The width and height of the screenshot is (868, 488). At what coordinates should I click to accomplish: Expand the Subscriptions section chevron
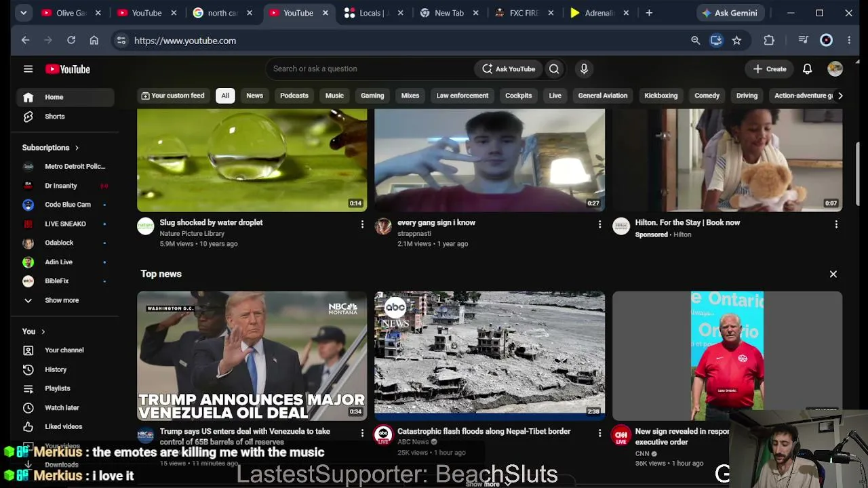tap(77, 148)
